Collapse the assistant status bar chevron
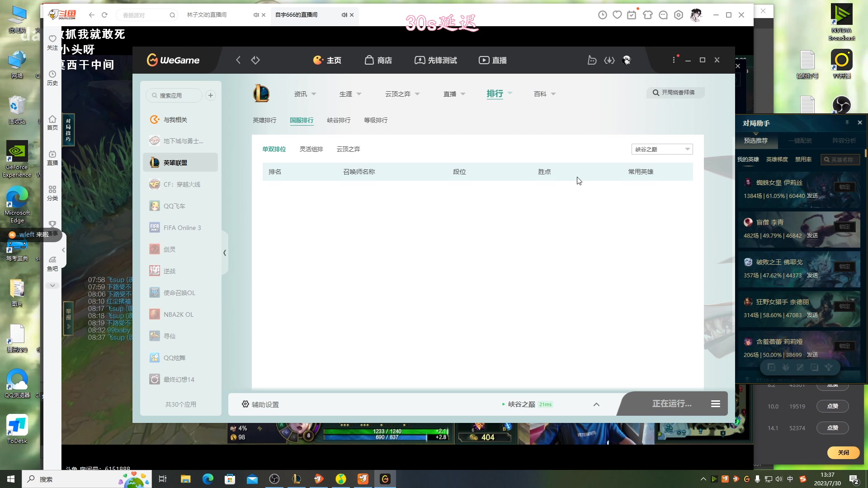Viewport: 868px width, 488px height. coord(596,404)
